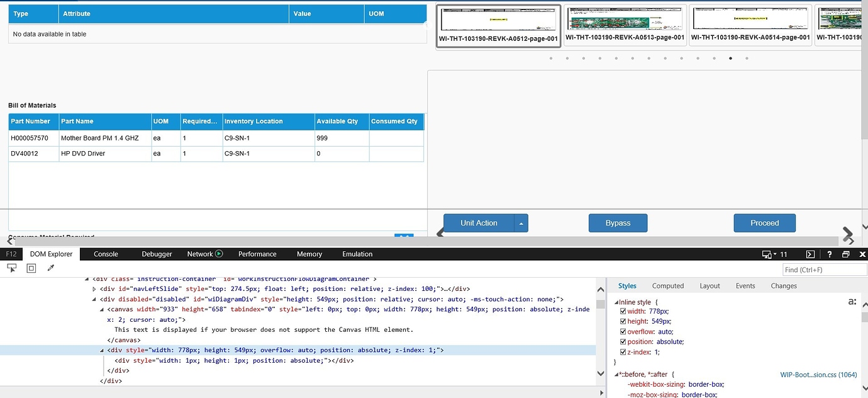Switch to the Network tab

[x=200, y=254]
